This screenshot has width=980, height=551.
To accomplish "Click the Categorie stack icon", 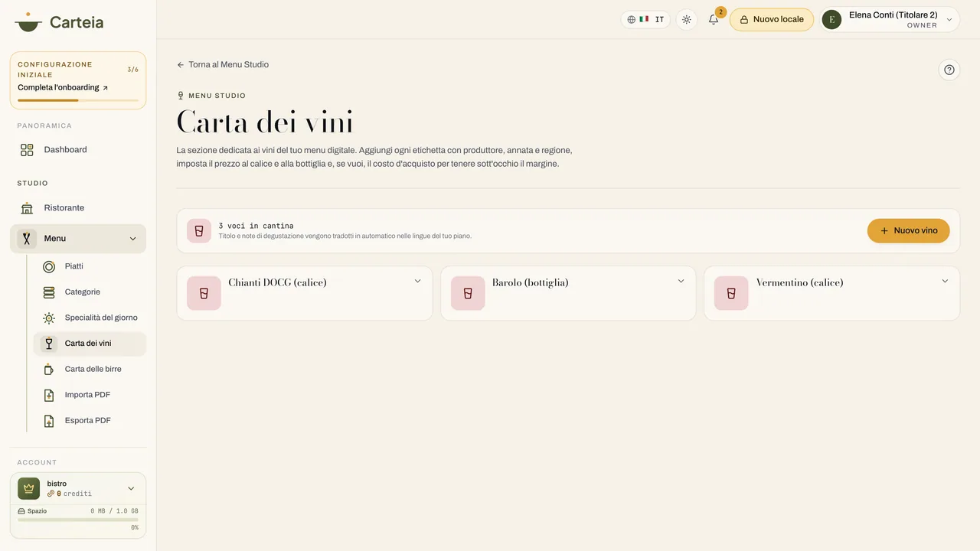I will tap(49, 292).
